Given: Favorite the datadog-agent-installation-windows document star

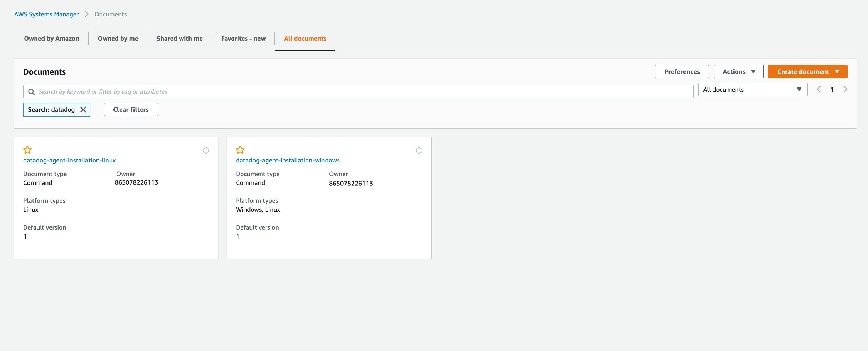Looking at the screenshot, I should 240,150.
